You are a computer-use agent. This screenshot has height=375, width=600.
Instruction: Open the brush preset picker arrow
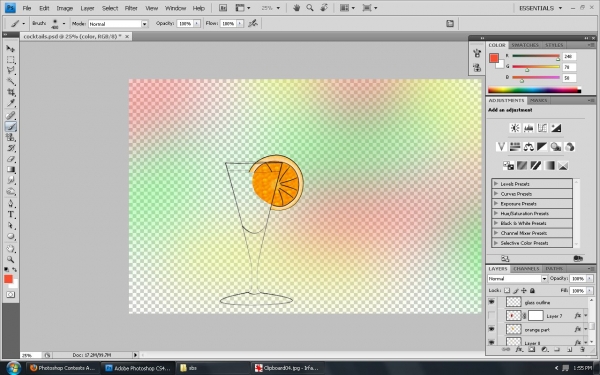[64, 24]
